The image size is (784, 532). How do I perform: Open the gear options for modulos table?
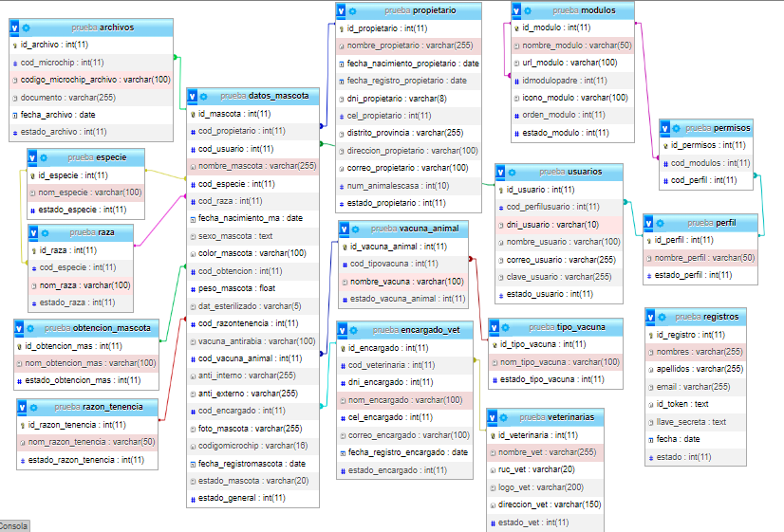click(529, 10)
